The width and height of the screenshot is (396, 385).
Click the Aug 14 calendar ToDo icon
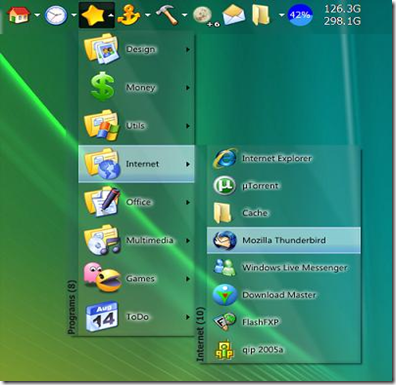coord(102,317)
